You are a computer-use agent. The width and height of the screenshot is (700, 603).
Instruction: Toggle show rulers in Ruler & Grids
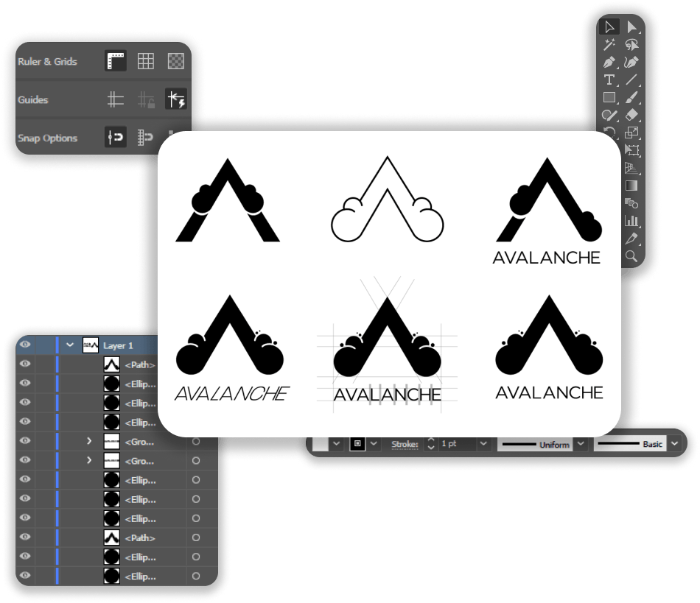click(116, 61)
